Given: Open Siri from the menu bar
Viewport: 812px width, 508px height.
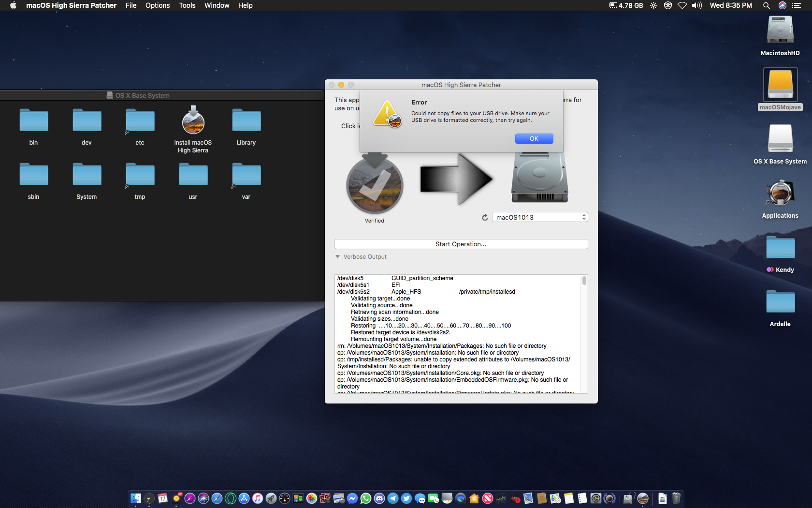Looking at the screenshot, I should click(783, 5).
